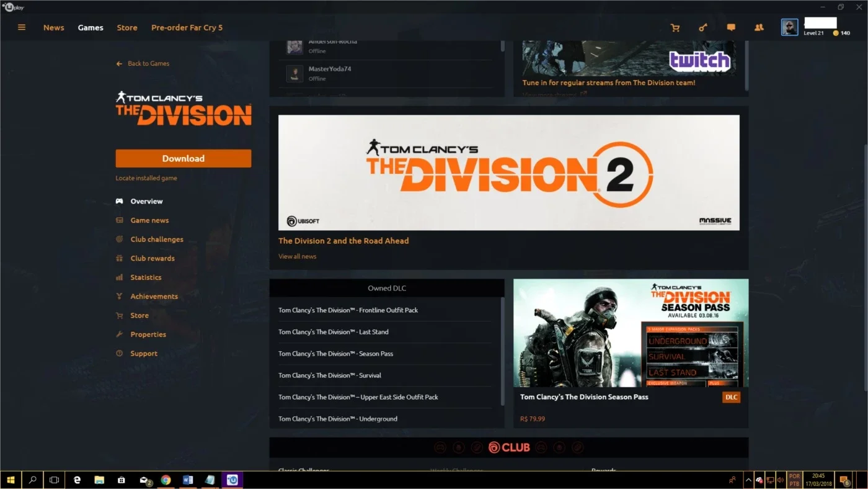Click the R$ 79.99 price
The image size is (868, 489).
point(533,419)
